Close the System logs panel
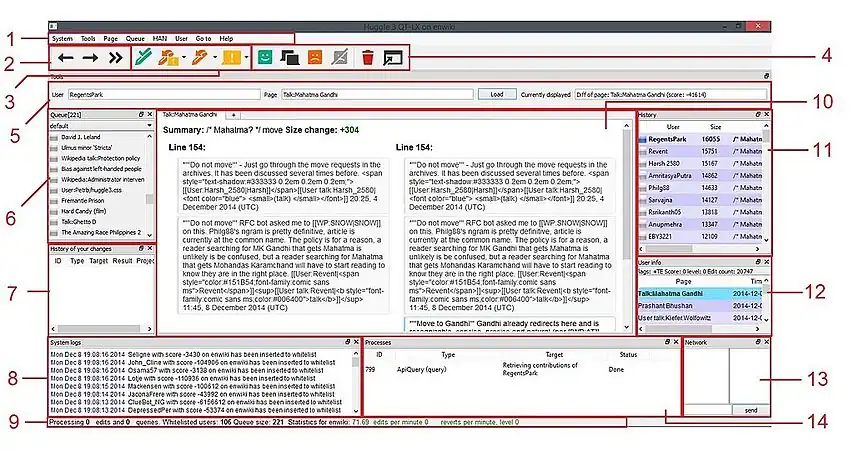The width and height of the screenshot is (854, 451). tap(356, 342)
